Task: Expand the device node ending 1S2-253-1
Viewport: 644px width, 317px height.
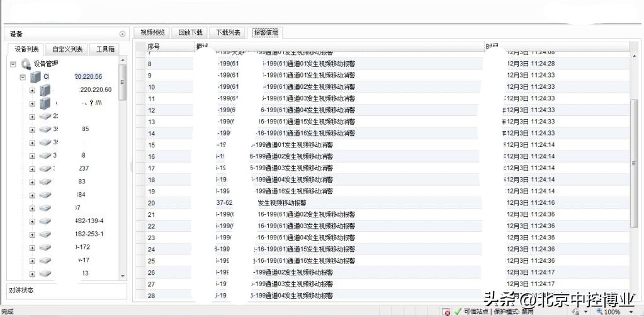Action: tap(33, 235)
